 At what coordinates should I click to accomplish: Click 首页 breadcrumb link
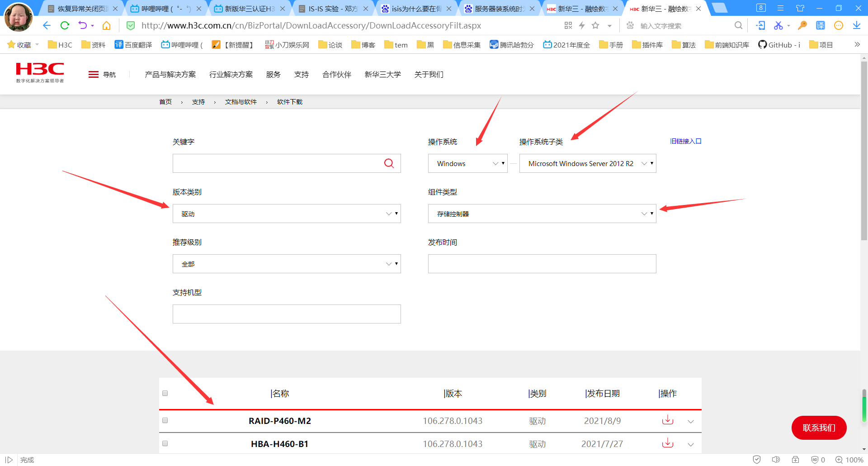pos(165,102)
